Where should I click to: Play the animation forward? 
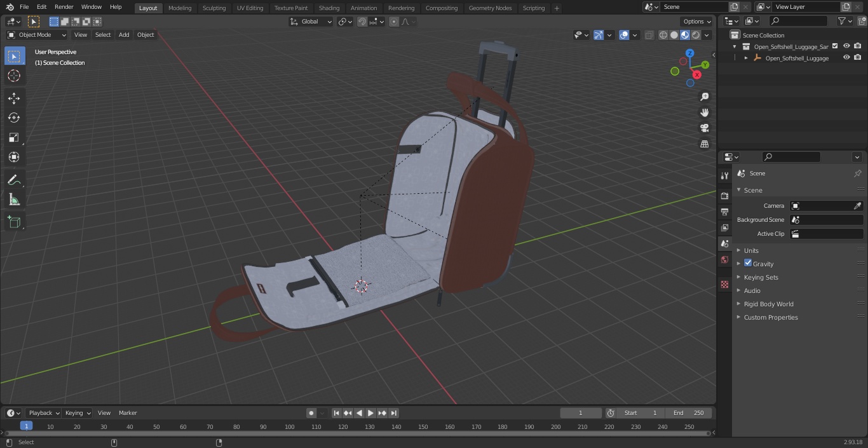point(370,413)
